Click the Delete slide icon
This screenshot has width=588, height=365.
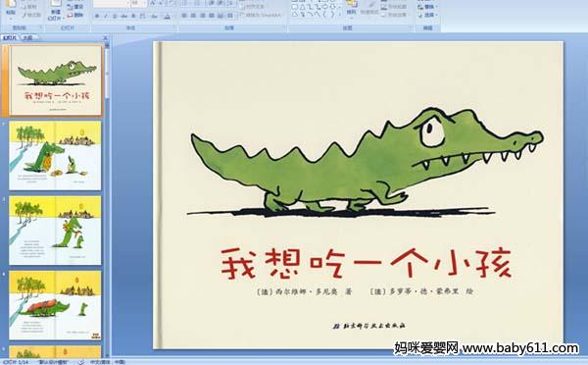click(x=75, y=15)
